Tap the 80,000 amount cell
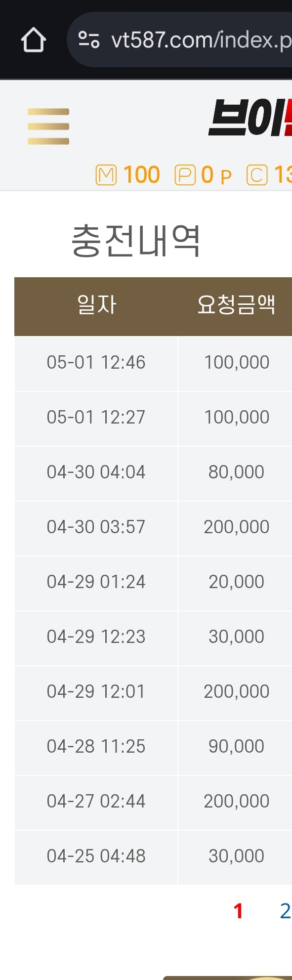 (x=236, y=473)
